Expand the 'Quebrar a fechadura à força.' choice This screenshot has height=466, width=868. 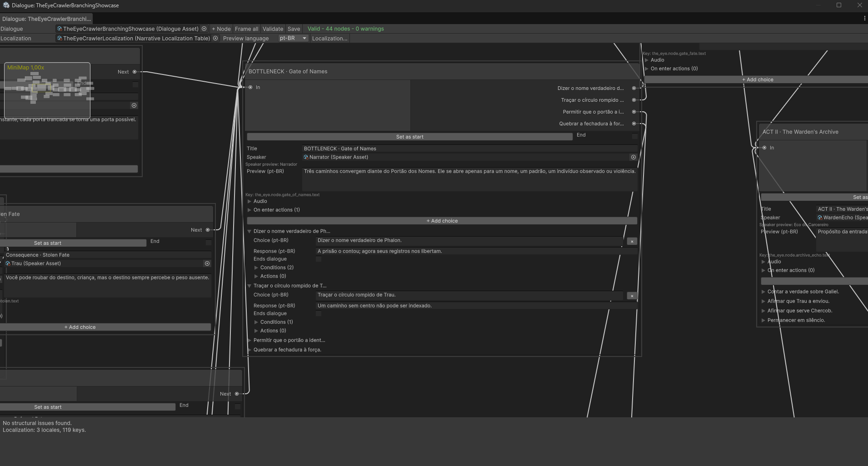[x=249, y=350]
